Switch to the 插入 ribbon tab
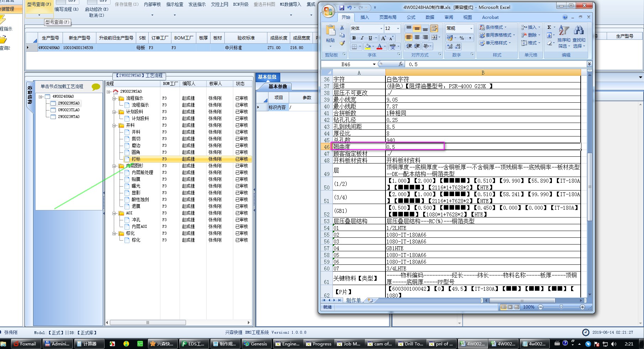 (x=364, y=17)
